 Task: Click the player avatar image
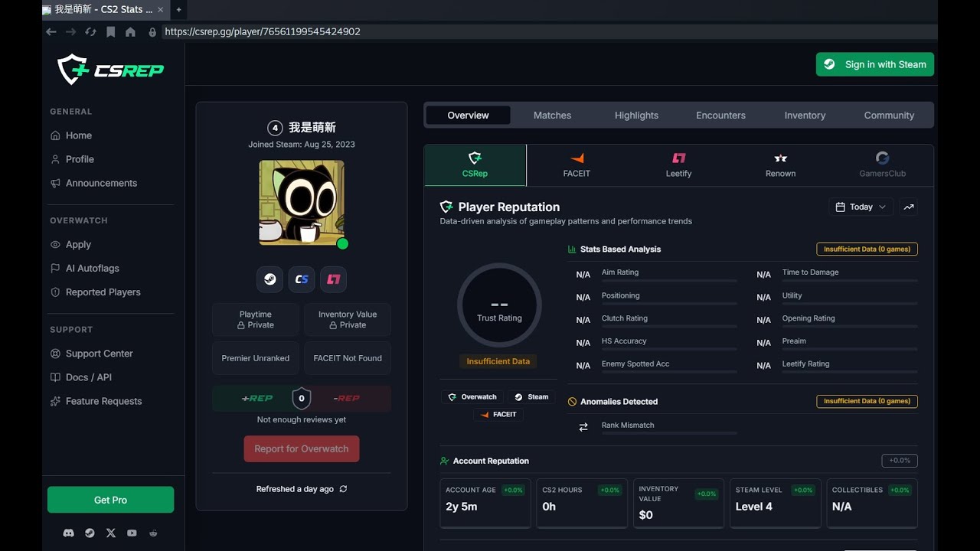click(302, 203)
